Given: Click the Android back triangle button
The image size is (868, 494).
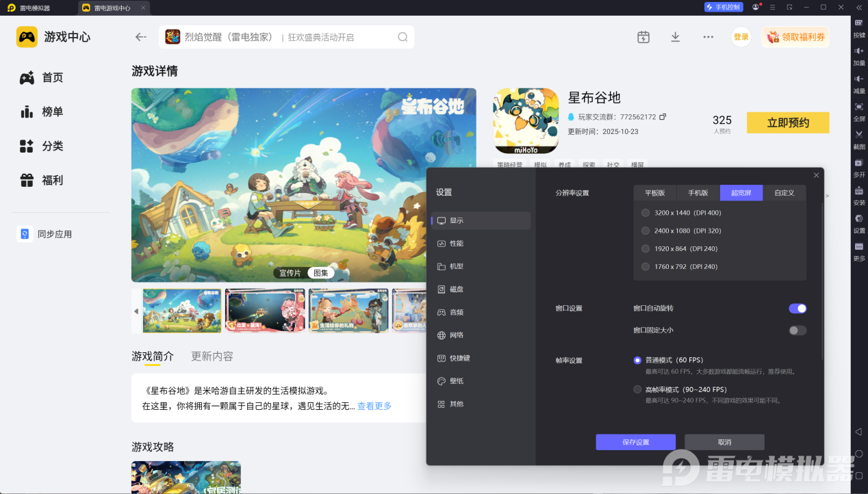Looking at the screenshot, I should [x=858, y=432].
